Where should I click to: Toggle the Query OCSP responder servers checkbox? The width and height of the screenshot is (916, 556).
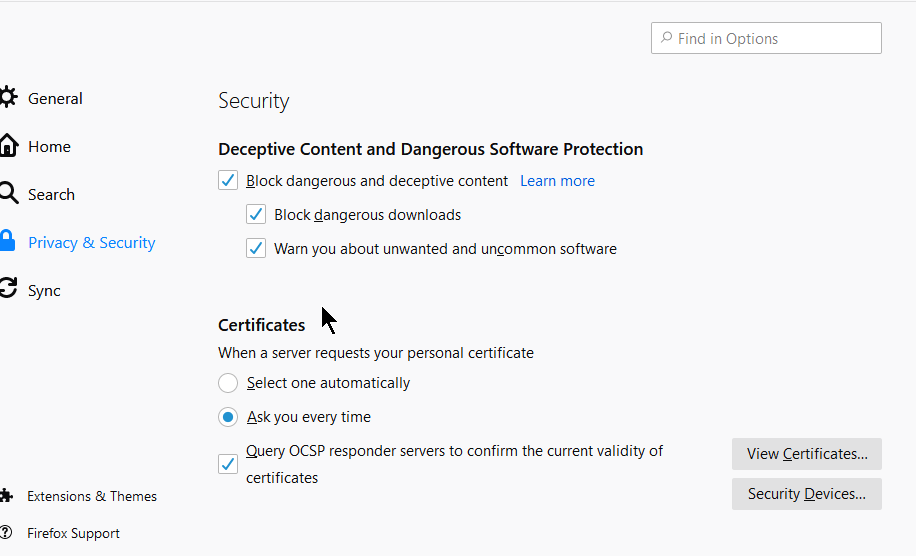pyautogui.click(x=228, y=464)
